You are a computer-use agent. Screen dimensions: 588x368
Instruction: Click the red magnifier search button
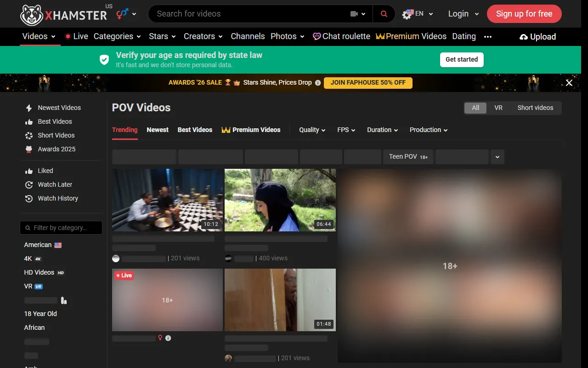pyautogui.click(x=384, y=14)
